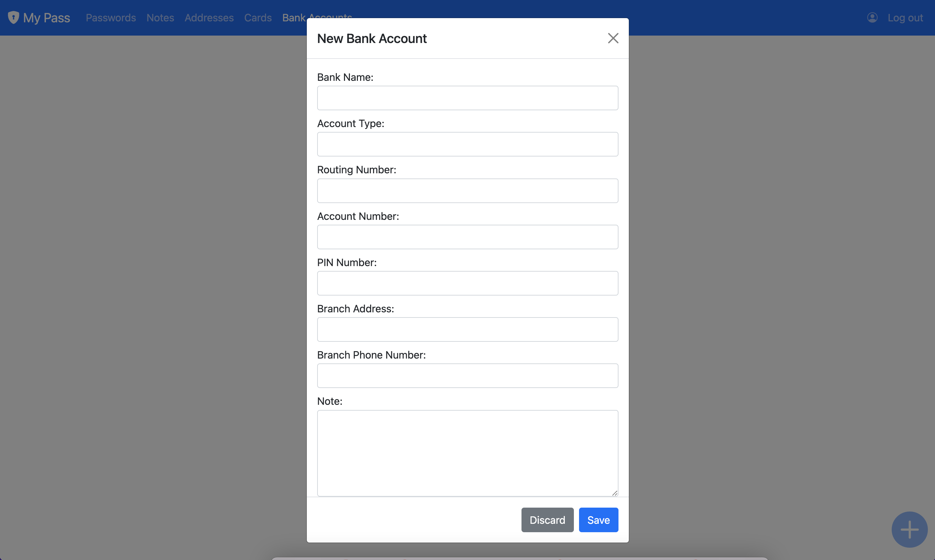Focus the PIN Number field
Image resolution: width=935 pixels, height=560 pixels.
click(x=467, y=283)
